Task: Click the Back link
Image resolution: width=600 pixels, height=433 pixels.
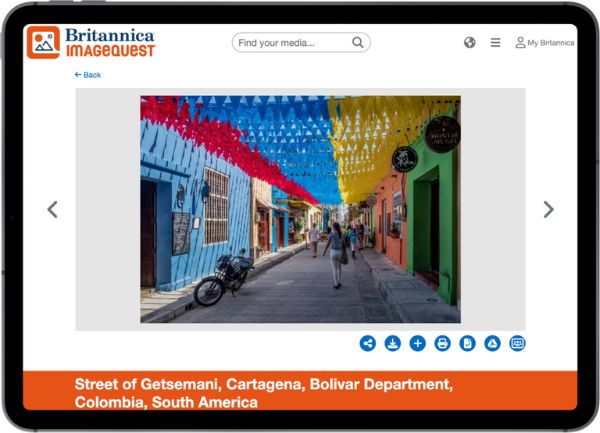Action: coord(88,75)
